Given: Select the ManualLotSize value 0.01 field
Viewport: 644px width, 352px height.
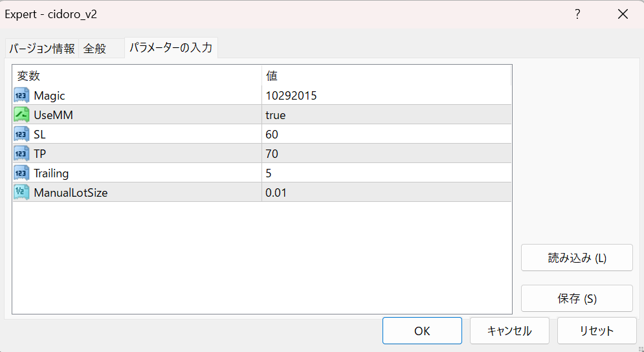Looking at the screenshot, I should point(386,192).
